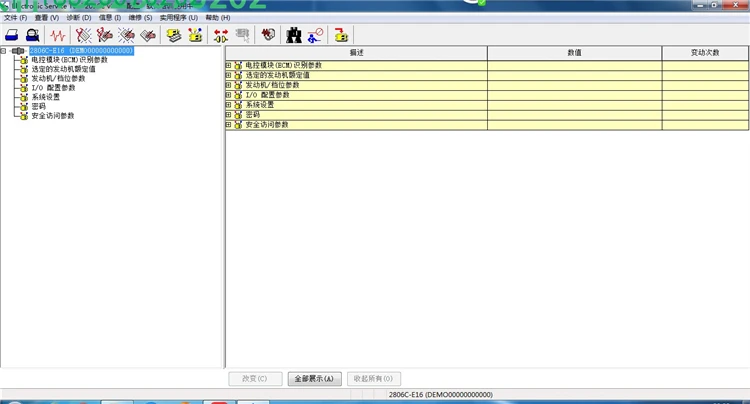
Task: Open the 实用程序 (U) menu
Action: click(x=178, y=18)
